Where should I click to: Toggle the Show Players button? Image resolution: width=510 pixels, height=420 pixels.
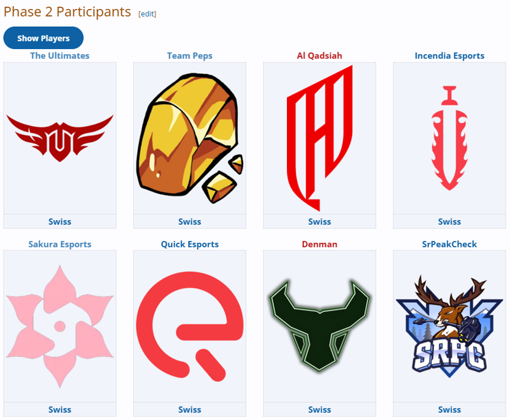(x=43, y=38)
